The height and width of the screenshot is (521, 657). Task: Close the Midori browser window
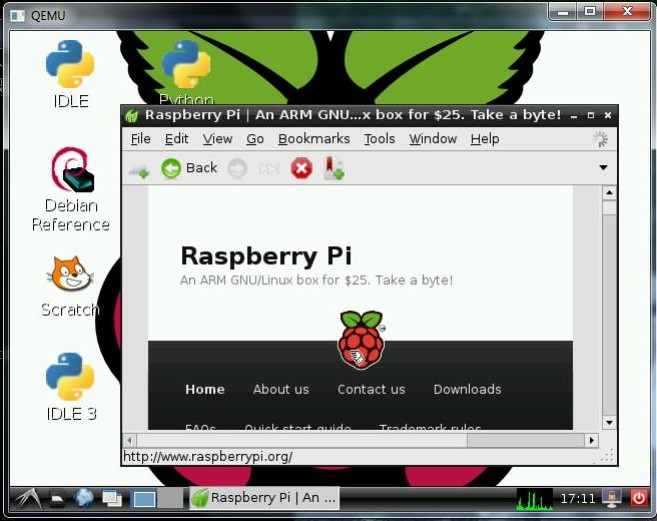(x=608, y=115)
